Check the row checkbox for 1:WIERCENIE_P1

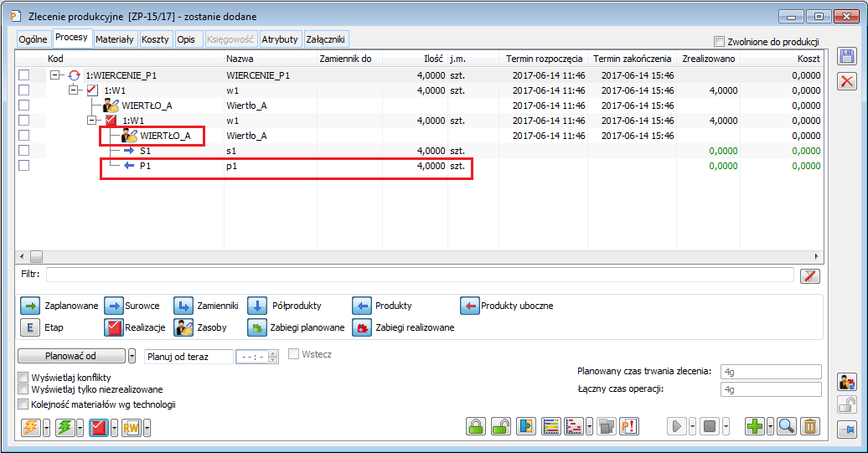[x=23, y=75]
